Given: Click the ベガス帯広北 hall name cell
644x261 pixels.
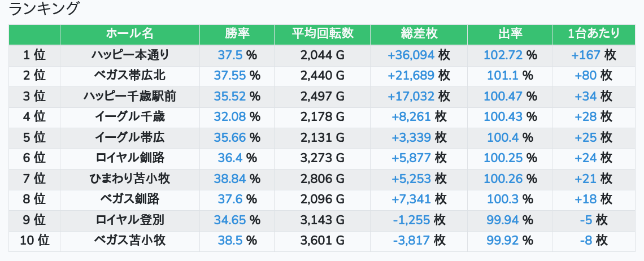Looking at the screenshot, I should pyautogui.click(x=129, y=76).
